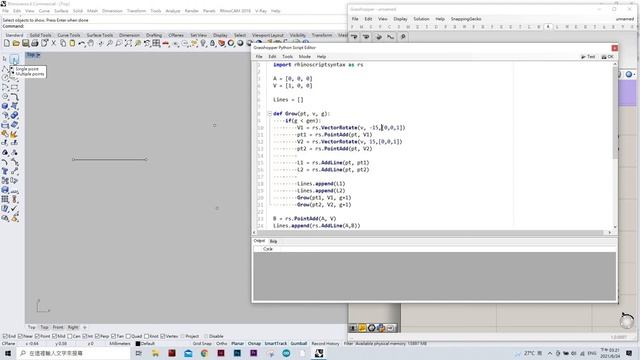Open Python editor Tools menu

click(x=287, y=57)
